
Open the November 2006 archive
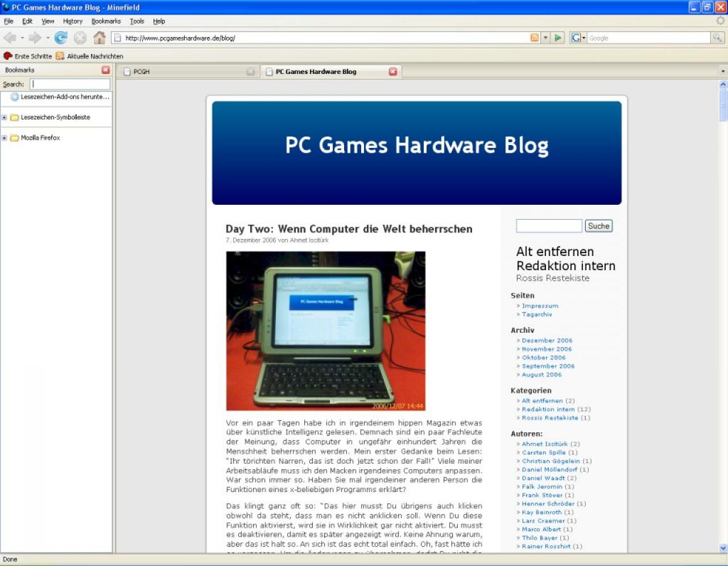(x=547, y=349)
